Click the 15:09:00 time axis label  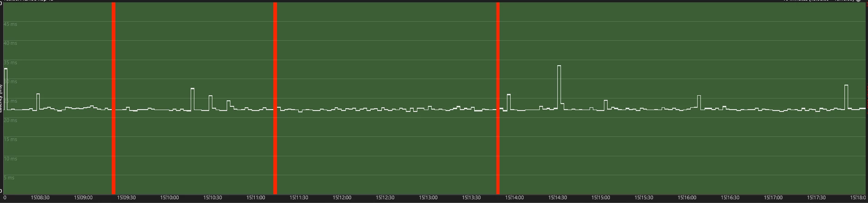(83, 198)
